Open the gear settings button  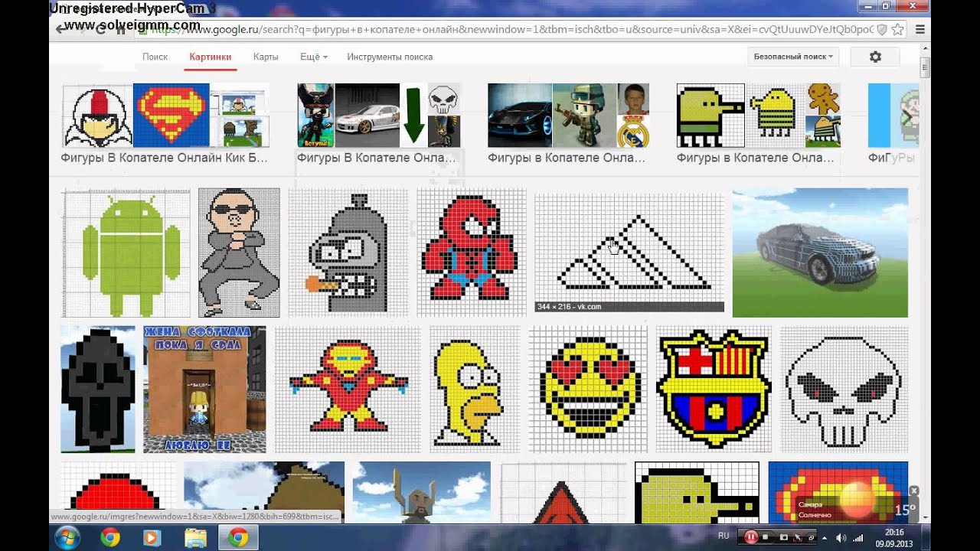876,57
